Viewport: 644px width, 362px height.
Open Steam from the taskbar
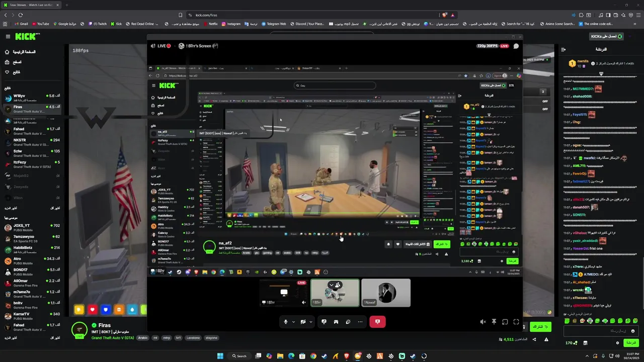coord(325,356)
